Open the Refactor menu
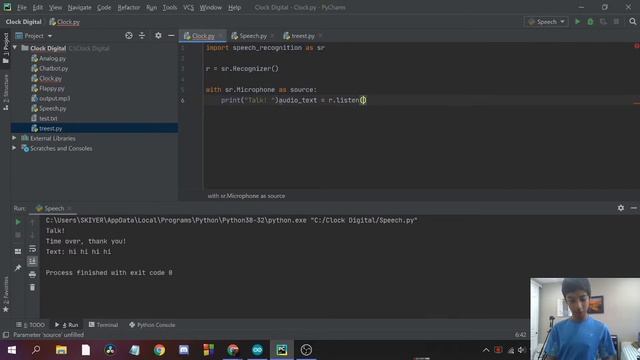This screenshot has width=640, height=360. (x=129, y=7)
